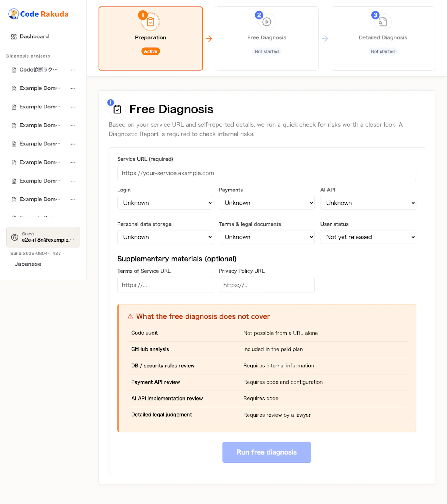Viewport: 447px width, 504px height.
Task: Open the AI API dropdown
Action: pos(368,203)
